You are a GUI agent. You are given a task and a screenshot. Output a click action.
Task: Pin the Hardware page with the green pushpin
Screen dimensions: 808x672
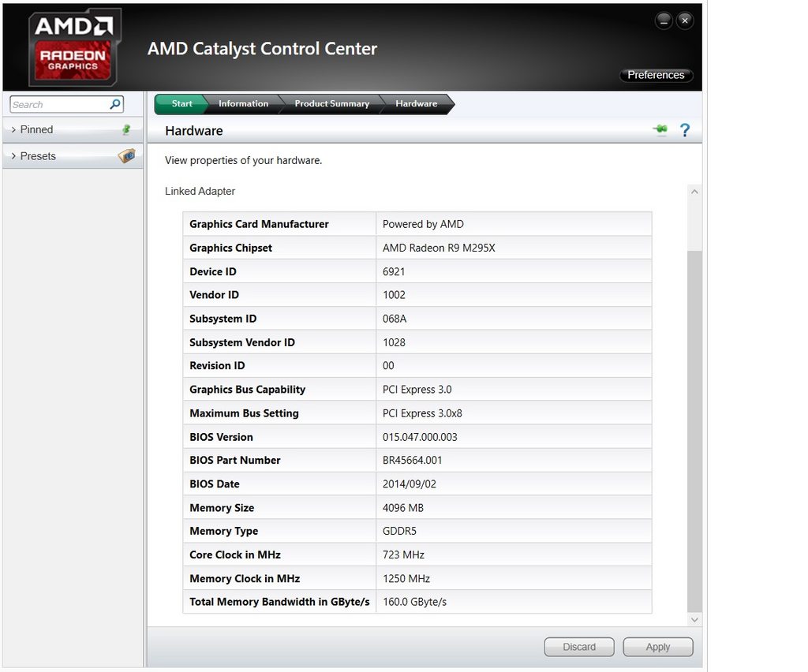tap(660, 129)
